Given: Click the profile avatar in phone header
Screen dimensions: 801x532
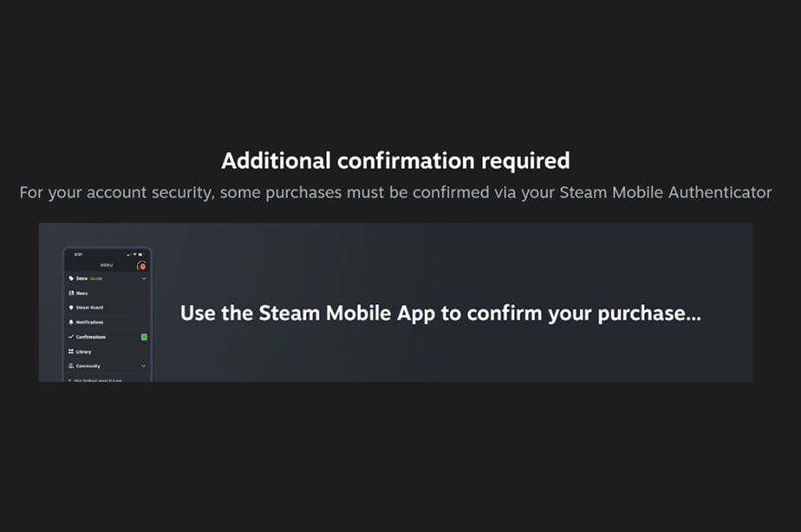Looking at the screenshot, I should pyautogui.click(x=142, y=266).
